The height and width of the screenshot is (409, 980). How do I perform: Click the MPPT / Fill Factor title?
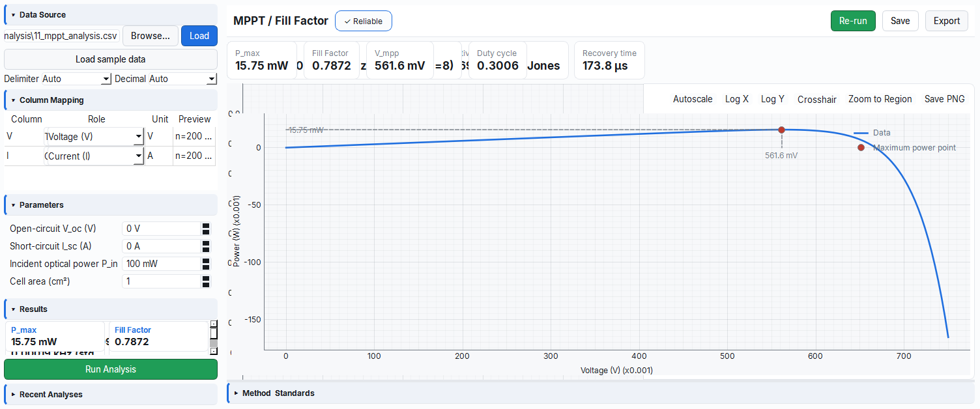(x=281, y=21)
